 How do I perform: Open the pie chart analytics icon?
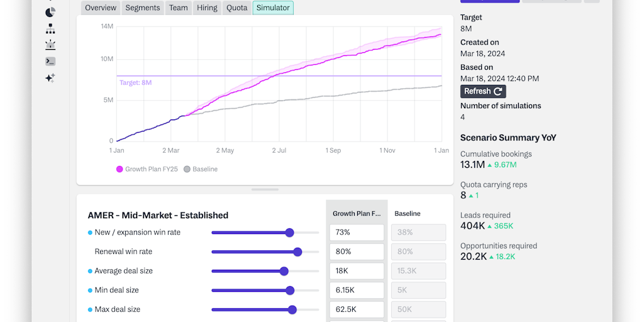point(50,12)
